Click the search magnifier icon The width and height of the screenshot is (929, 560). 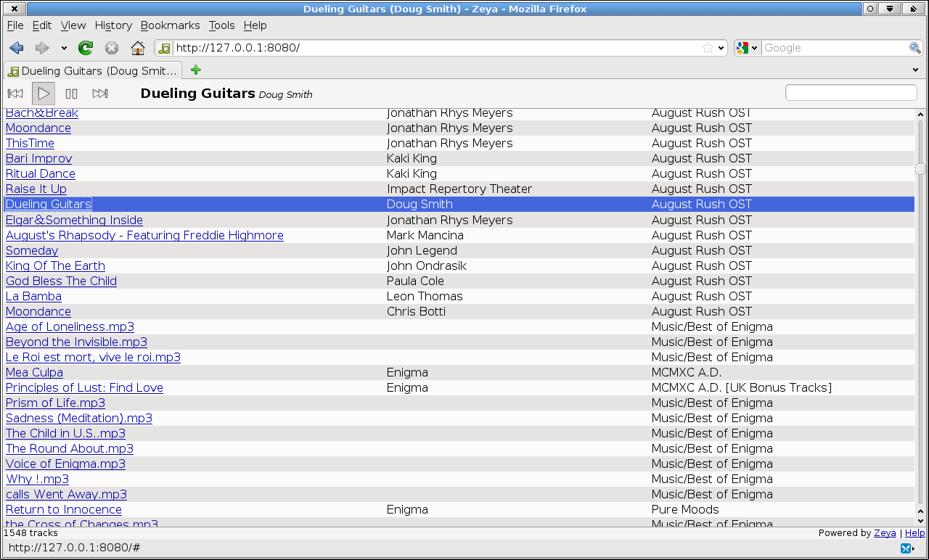[x=915, y=48]
